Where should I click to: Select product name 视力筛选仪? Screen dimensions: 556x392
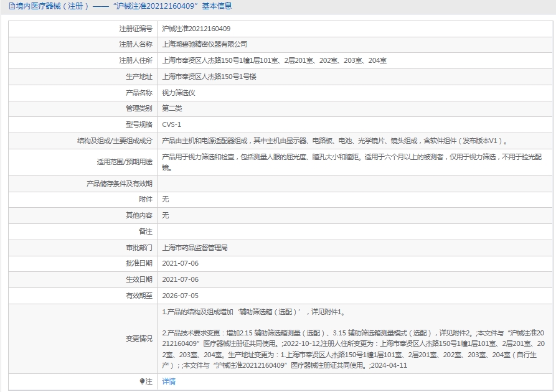tap(179, 93)
